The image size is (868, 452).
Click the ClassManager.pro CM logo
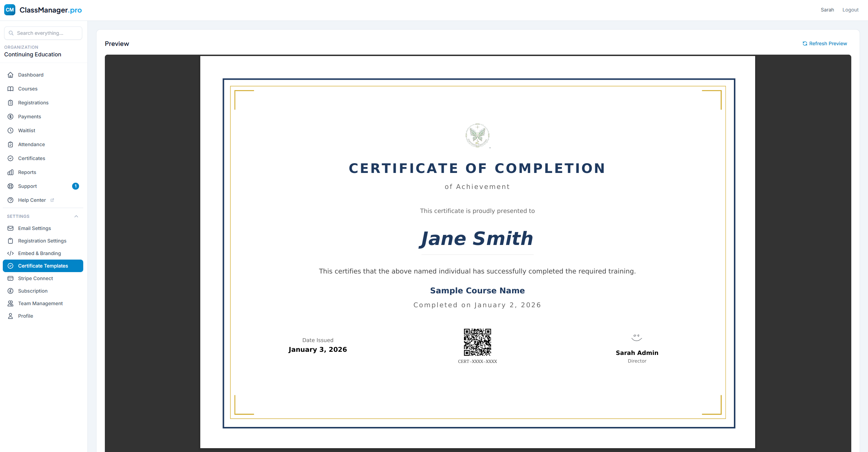[x=9, y=10]
